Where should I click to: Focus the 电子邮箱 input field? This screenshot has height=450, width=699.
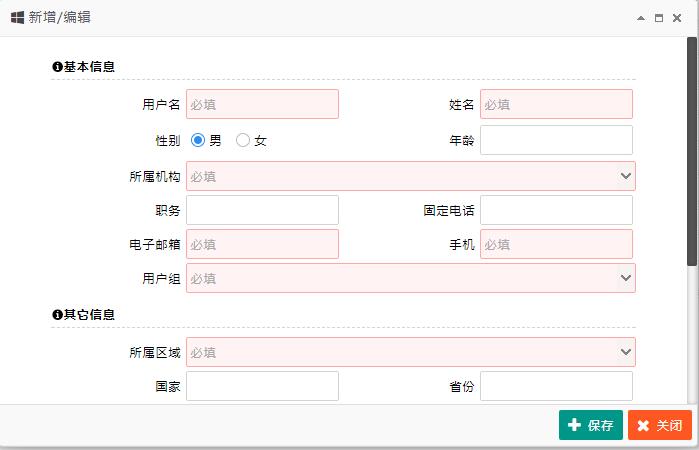coord(262,244)
